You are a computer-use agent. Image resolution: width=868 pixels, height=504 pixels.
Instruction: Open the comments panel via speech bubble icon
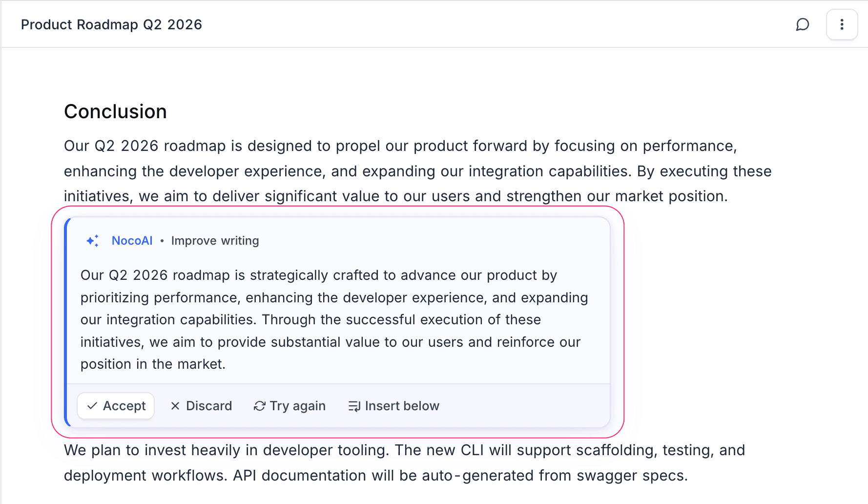[x=802, y=24]
